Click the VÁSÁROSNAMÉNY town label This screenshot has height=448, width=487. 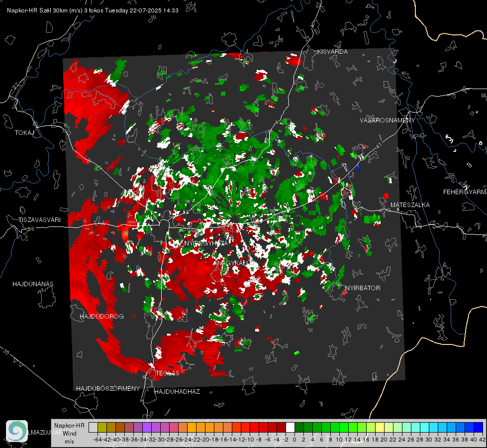click(388, 120)
